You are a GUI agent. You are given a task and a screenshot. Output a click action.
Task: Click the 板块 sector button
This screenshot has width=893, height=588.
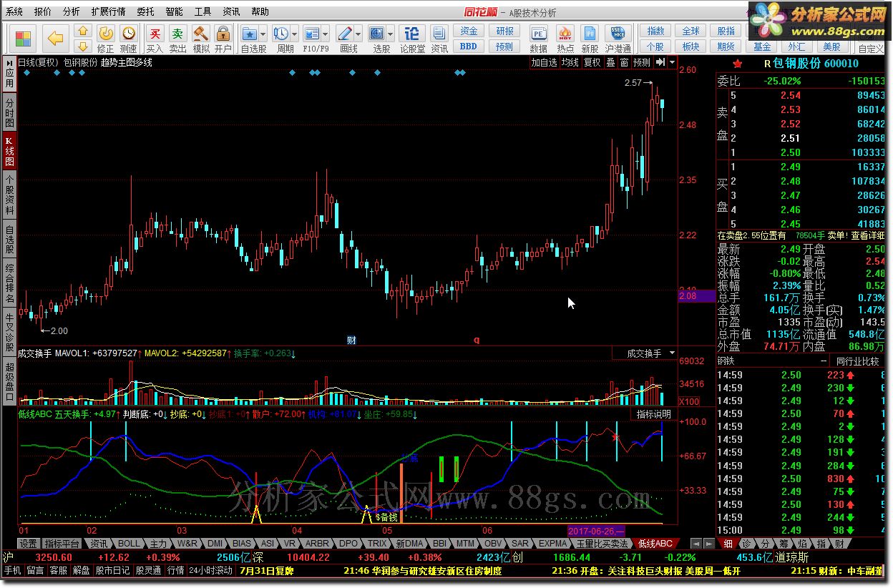tap(691, 46)
